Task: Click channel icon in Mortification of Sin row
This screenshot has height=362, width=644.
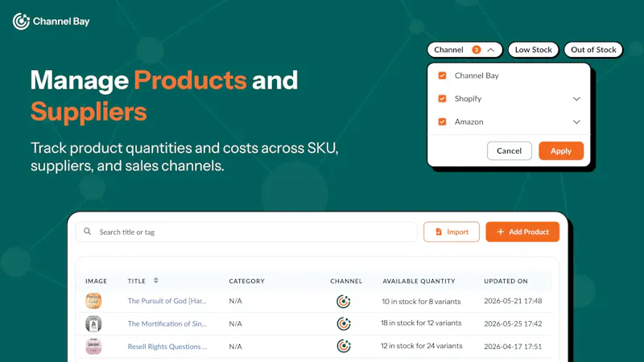Action: 344,324
